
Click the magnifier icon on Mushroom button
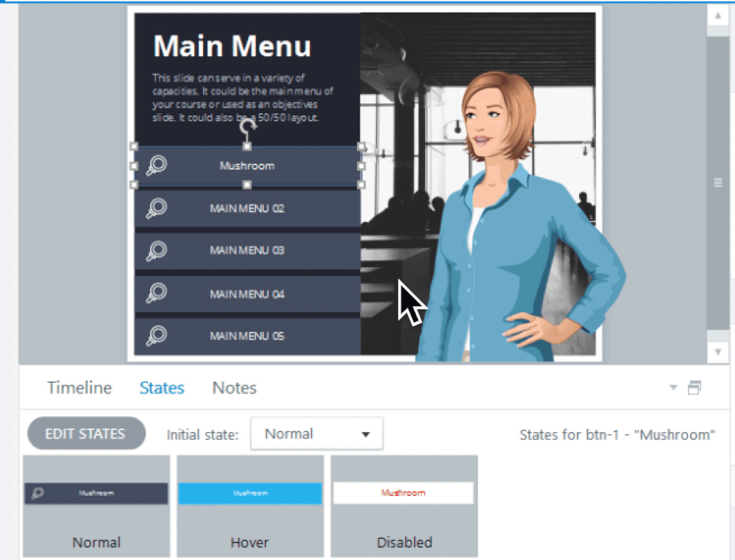[157, 166]
